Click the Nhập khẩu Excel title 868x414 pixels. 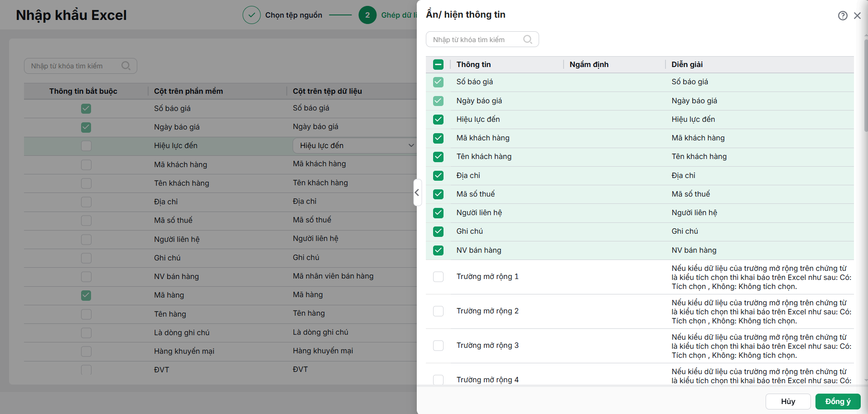coord(71,15)
